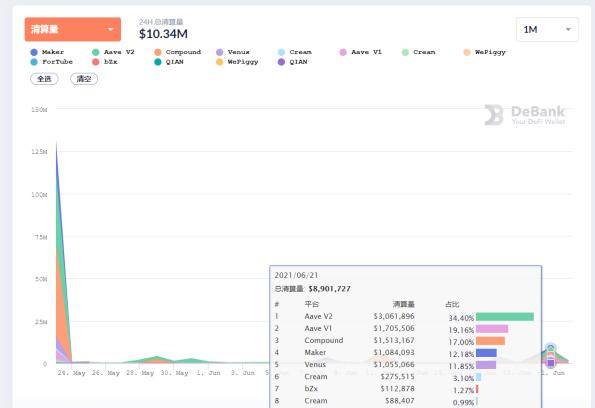Image resolution: width=595 pixels, height=408 pixels.
Task: Toggle the QIAN legend with teal dot
Action: tap(169, 62)
